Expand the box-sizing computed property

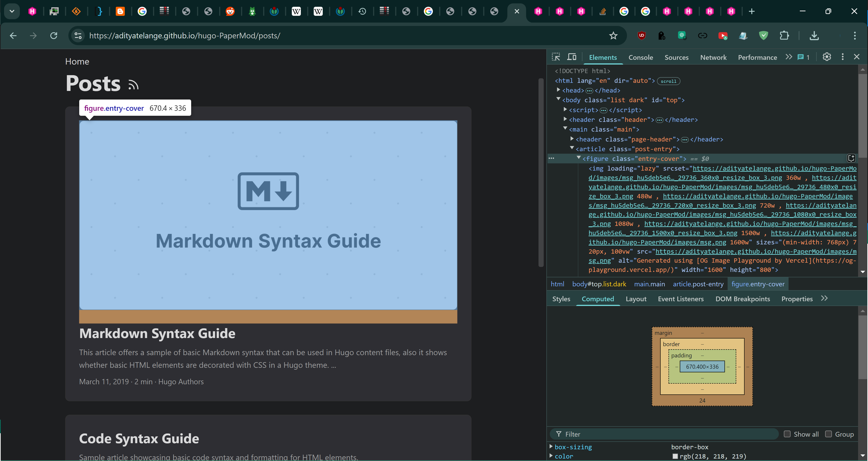pos(551,447)
